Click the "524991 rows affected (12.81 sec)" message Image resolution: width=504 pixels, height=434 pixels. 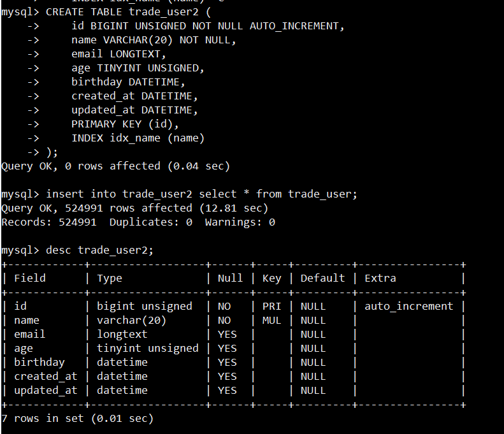(x=162, y=208)
